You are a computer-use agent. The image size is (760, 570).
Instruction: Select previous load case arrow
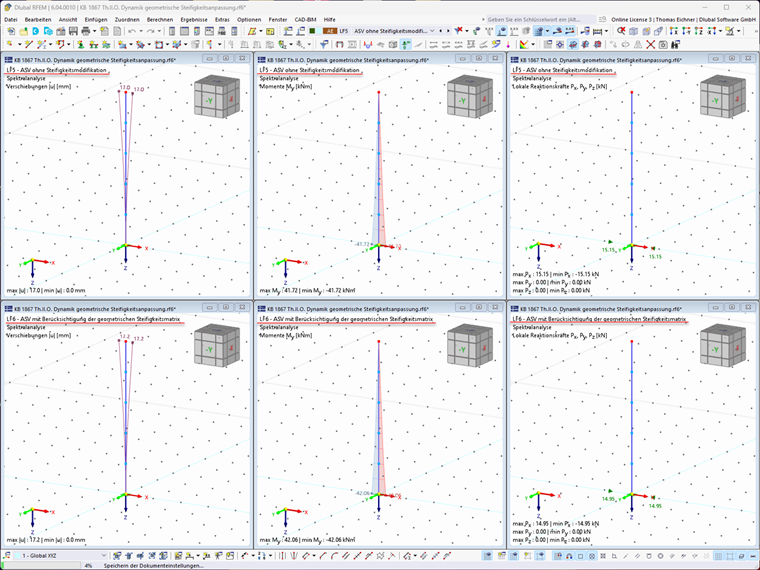tap(441, 31)
